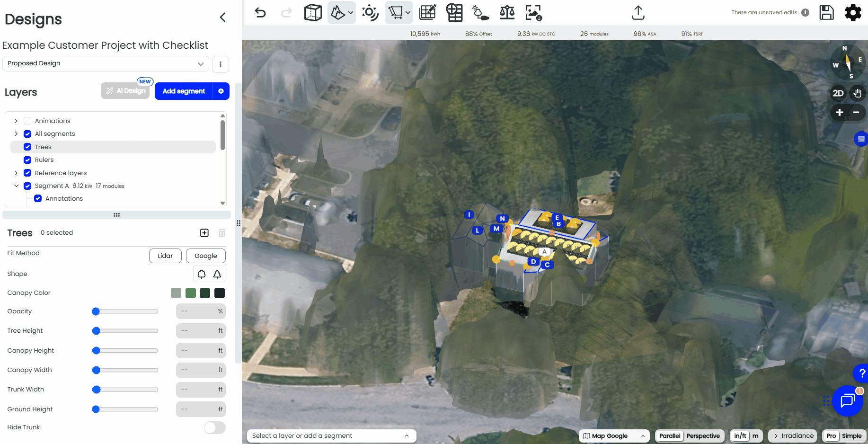Switch to Perspective view mode
The height and width of the screenshot is (444, 868).
tap(703, 436)
